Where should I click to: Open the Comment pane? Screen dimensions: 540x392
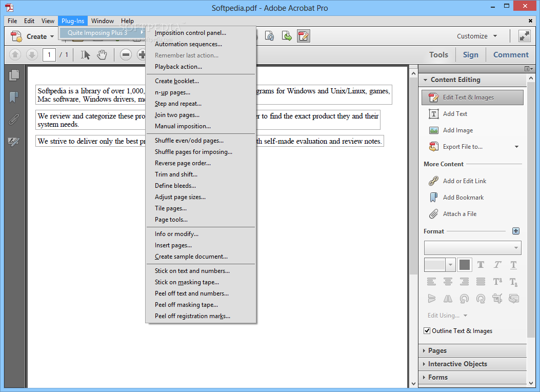[x=511, y=55]
